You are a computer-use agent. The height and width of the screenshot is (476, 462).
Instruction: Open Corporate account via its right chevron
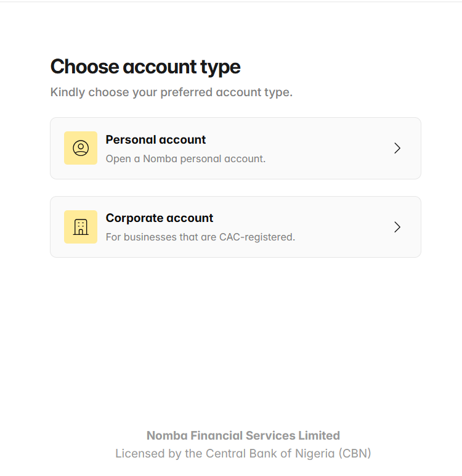[x=397, y=227]
